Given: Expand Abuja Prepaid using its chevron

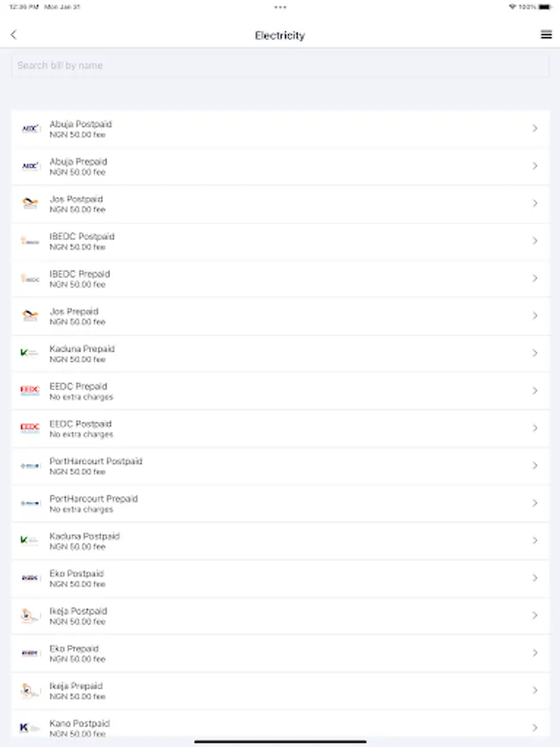Looking at the screenshot, I should [x=535, y=166].
